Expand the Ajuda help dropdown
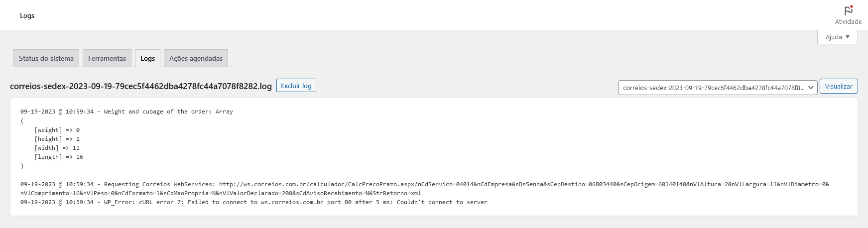Image resolution: width=868 pixels, height=228 pixels. [838, 37]
